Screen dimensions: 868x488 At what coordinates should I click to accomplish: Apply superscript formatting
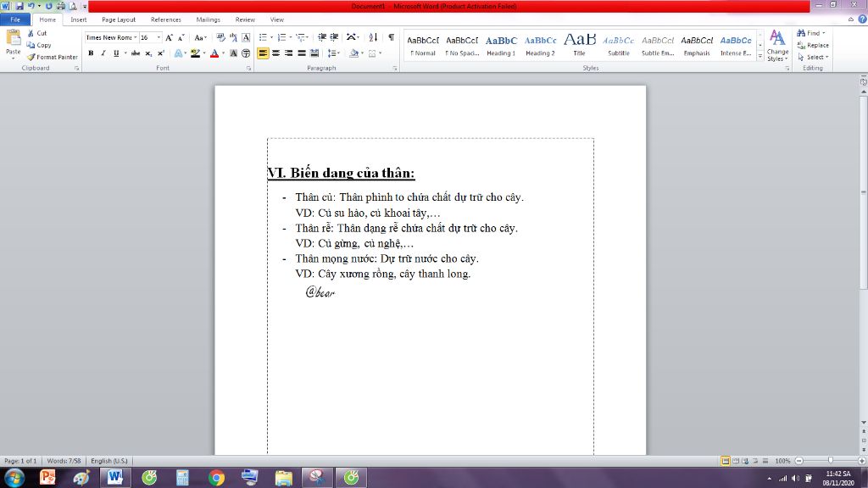coord(160,53)
